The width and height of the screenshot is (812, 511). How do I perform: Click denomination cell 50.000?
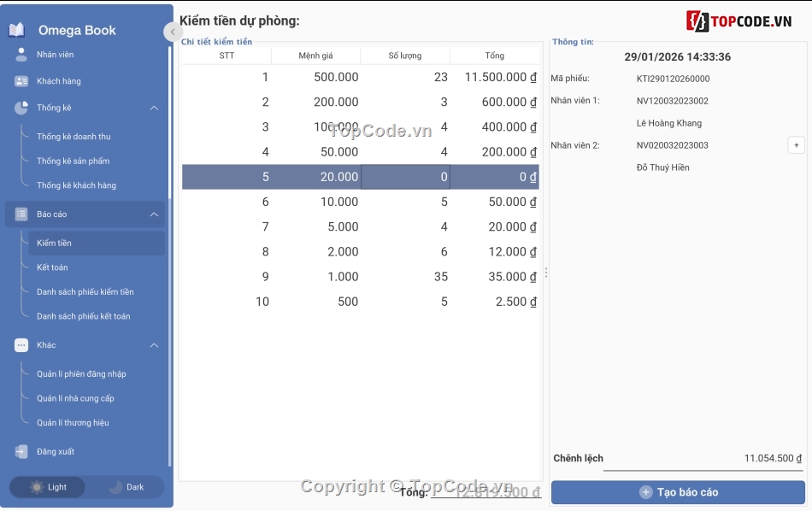click(x=316, y=152)
